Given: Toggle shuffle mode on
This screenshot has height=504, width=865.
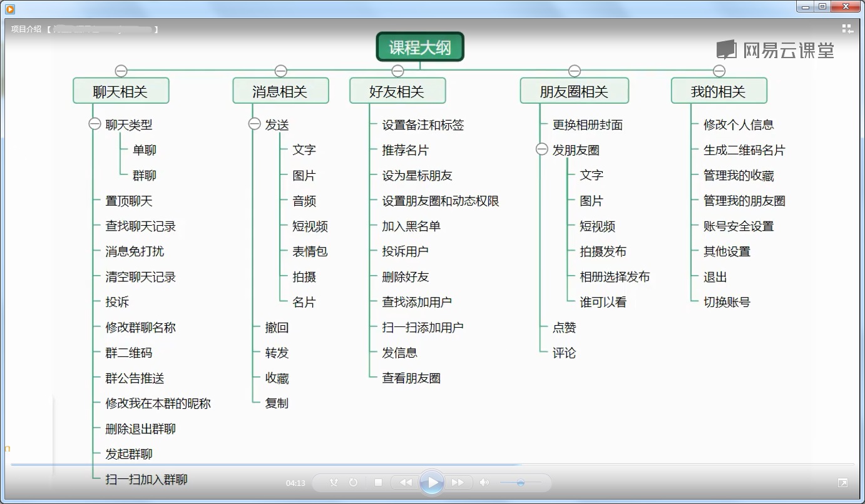Looking at the screenshot, I should 334,483.
